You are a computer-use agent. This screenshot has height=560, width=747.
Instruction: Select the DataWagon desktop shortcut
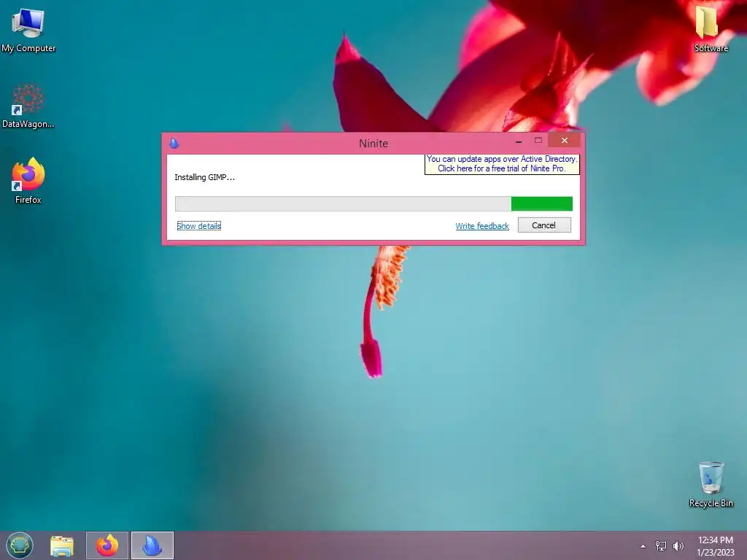tap(28, 106)
